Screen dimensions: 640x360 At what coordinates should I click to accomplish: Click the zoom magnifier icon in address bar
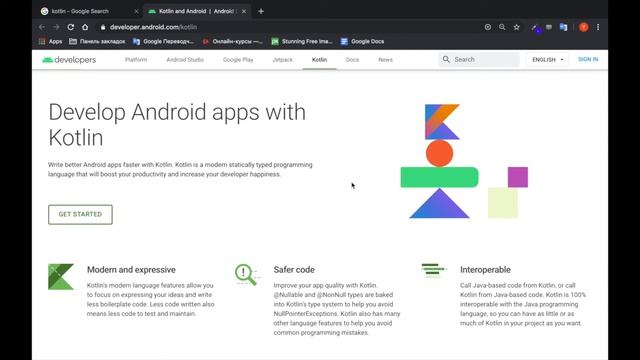(x=502, y=27)
